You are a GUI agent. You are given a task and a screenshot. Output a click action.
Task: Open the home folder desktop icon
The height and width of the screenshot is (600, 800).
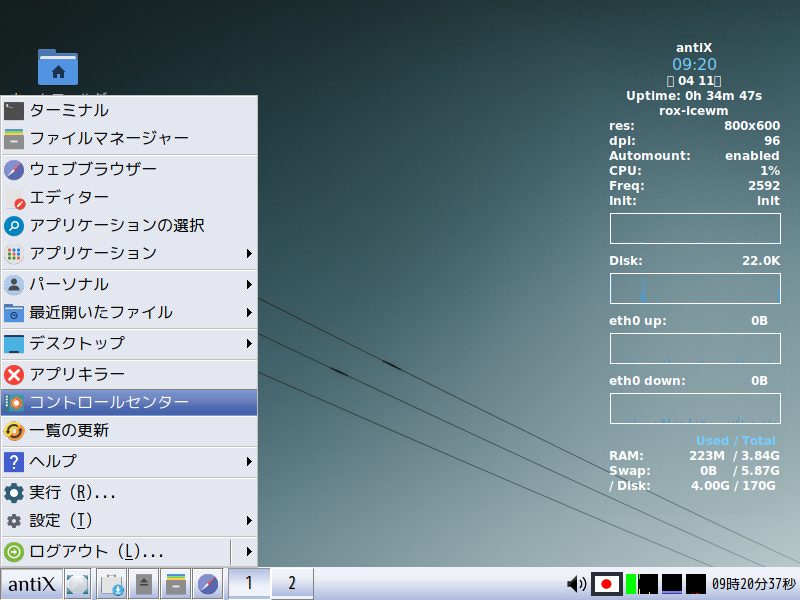tap(58, 67)
